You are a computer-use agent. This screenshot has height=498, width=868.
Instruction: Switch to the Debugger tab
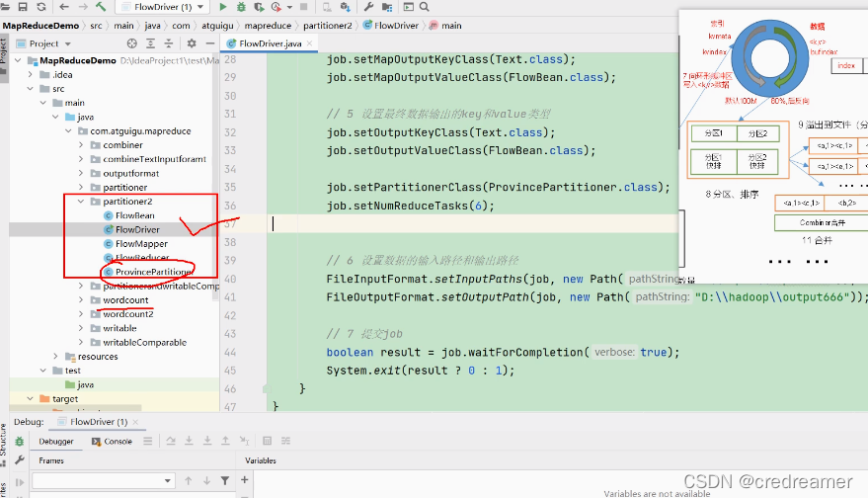56,441
